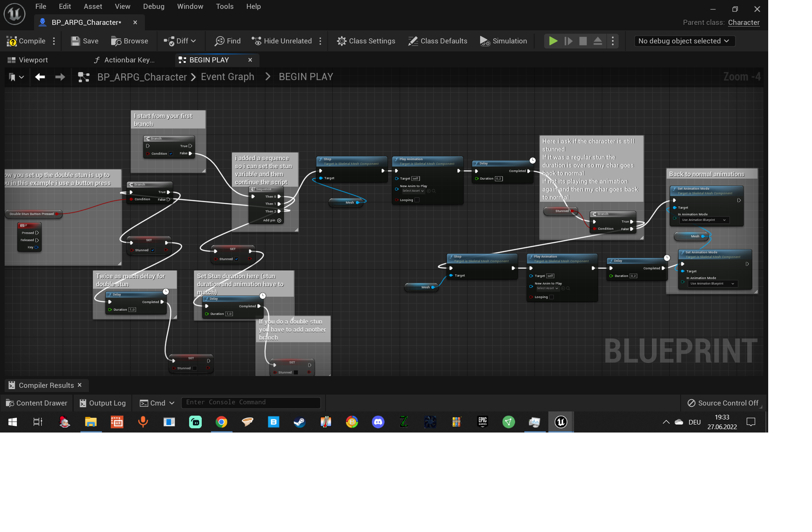
Task: Click the Character parent class link
Action: click(x=743, y=22)
